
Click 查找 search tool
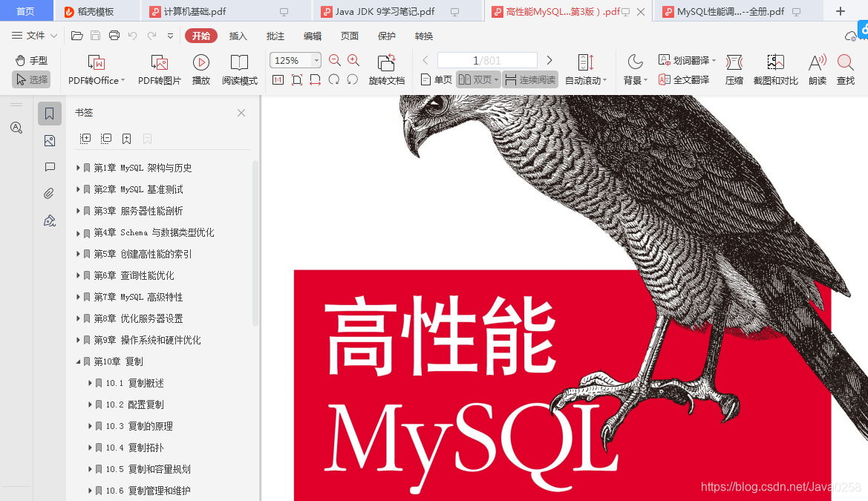point(845,70)
